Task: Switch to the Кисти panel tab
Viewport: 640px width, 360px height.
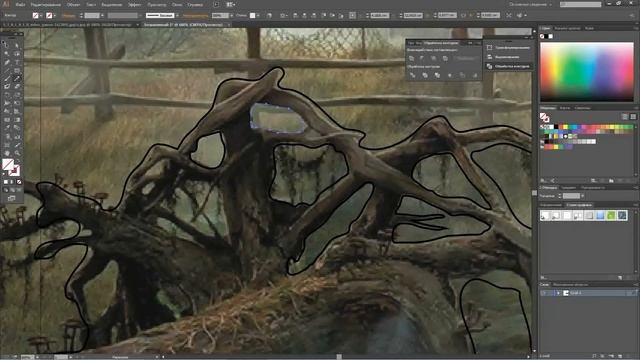Action: click(x=565, y=108)
